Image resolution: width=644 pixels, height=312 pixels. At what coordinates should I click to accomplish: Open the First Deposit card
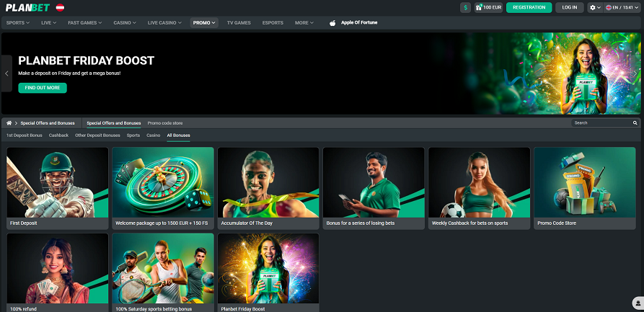tap(58, 188)
